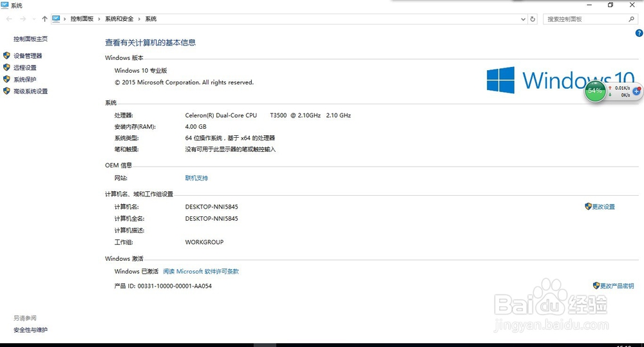Open the 联机支持 website link
The width and height of the screenshot is (644, 347).
click(196, 178)
